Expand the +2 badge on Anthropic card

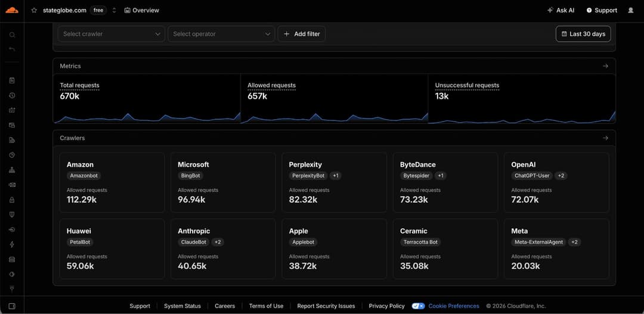pyautogui.click(x=218, y=242)
